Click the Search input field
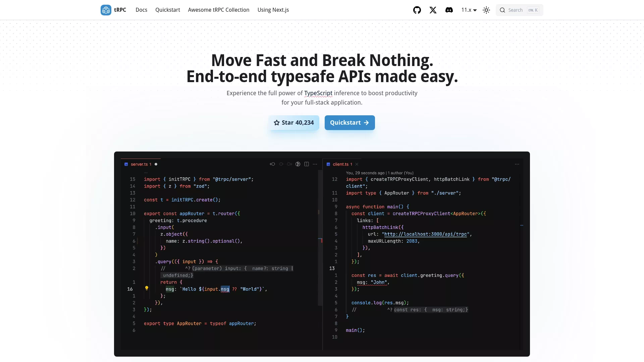The width and height of the screenshot is (644, 362). tap(519, 10)
